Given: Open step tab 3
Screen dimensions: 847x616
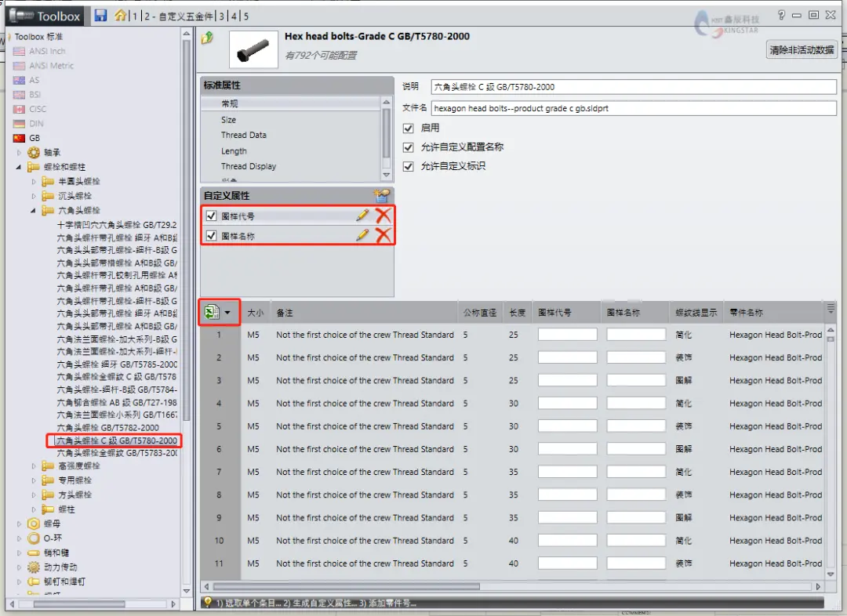Looking at the screenshot, I should coord(221,16).
